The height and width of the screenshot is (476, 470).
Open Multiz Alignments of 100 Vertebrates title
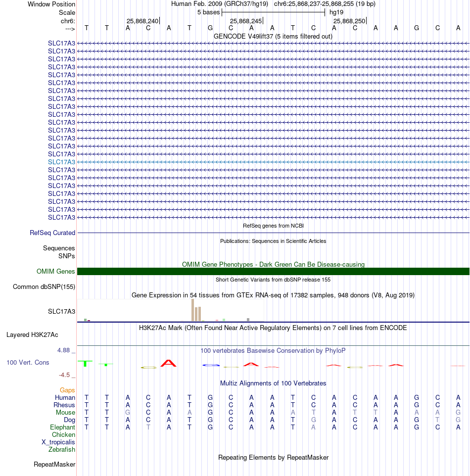pyautogui.click(x=273, y=383)
